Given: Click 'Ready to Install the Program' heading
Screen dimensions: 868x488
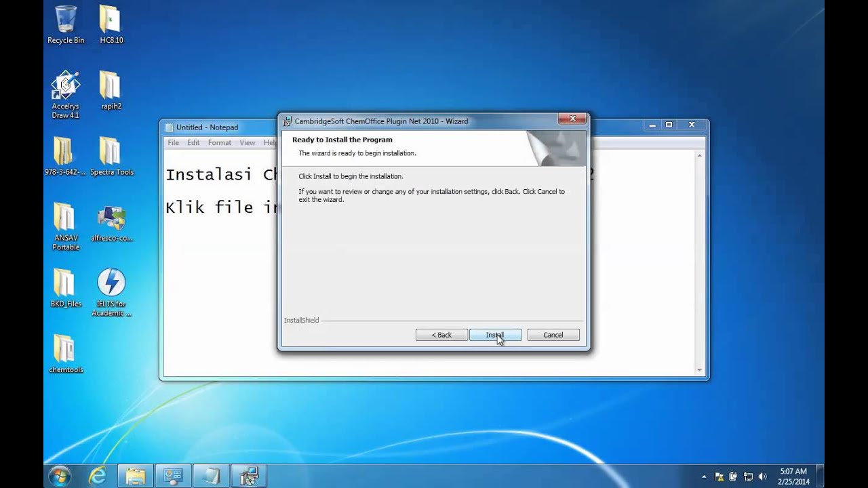Looking at the screenshot, I should (342, 140).
